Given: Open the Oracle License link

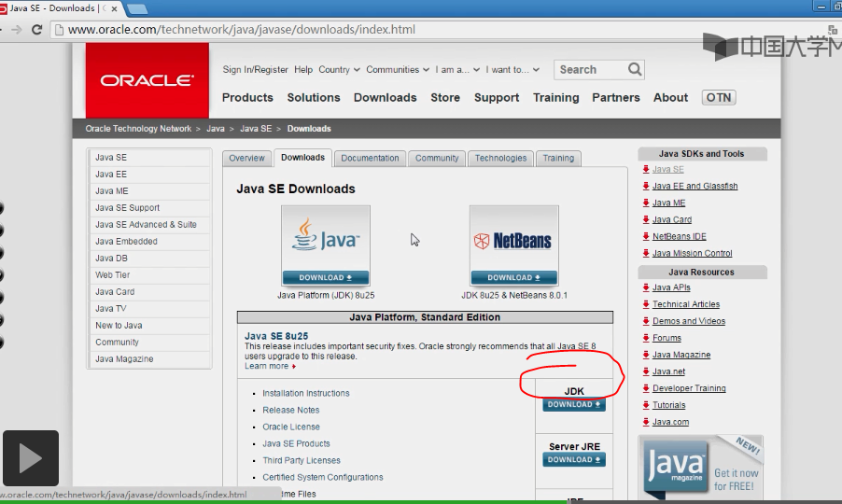Looking at the screenshot, I should 291,427.
